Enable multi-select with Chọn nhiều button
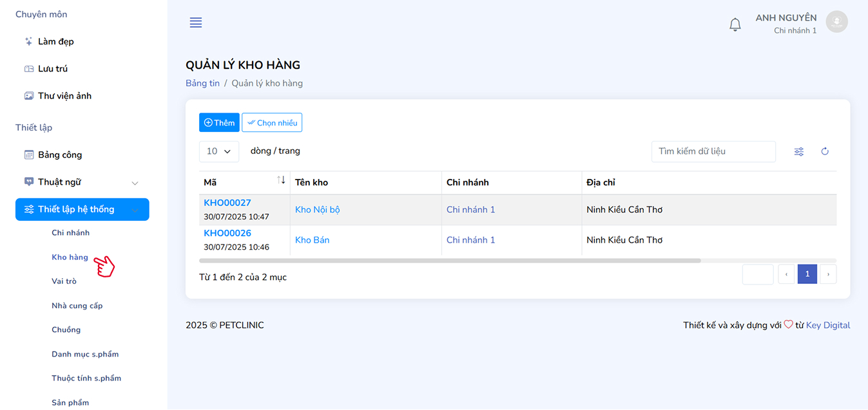This screenshot has width=868, height=410. pyautogui.click(x=272, y=123)
